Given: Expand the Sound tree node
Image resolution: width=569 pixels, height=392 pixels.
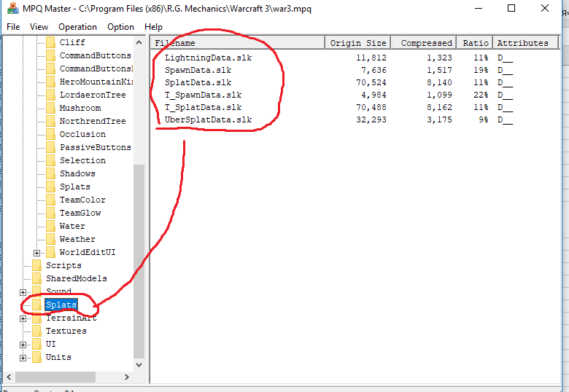Looking at the screenshot, I should 23,292.
